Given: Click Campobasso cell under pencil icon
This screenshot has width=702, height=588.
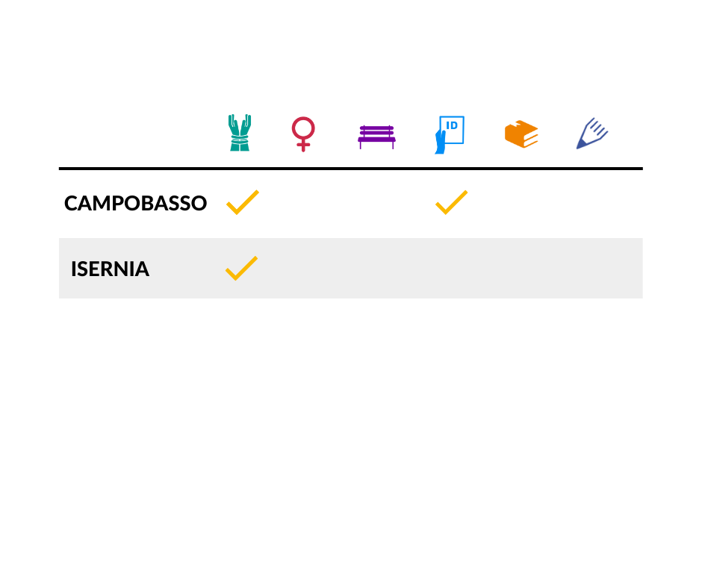Looking at the screenshot, I should (592, 203).
